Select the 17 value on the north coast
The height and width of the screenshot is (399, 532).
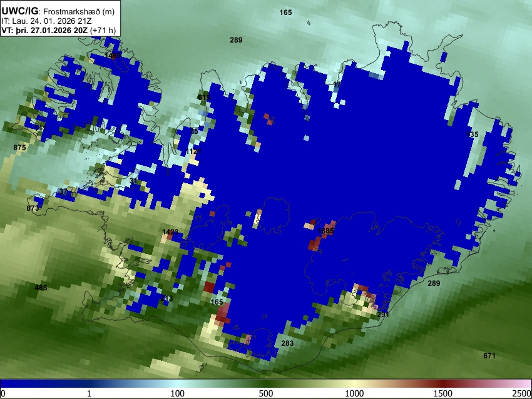tap(337, 84)
